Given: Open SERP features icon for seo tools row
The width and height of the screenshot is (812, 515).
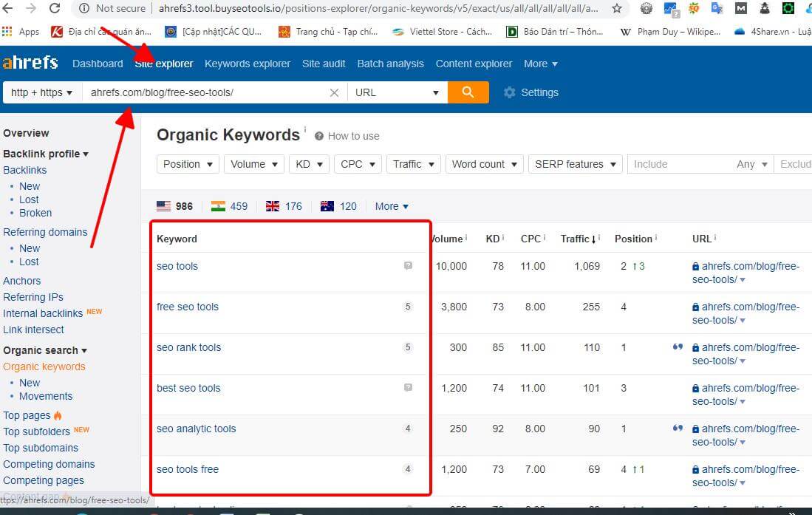Looking at the screenshot, I should click(x=408, y=266).
